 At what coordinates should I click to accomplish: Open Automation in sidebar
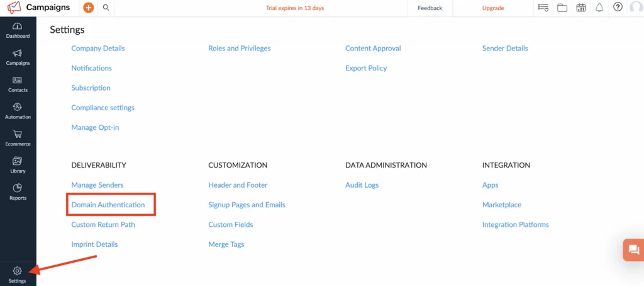(18, 112)
